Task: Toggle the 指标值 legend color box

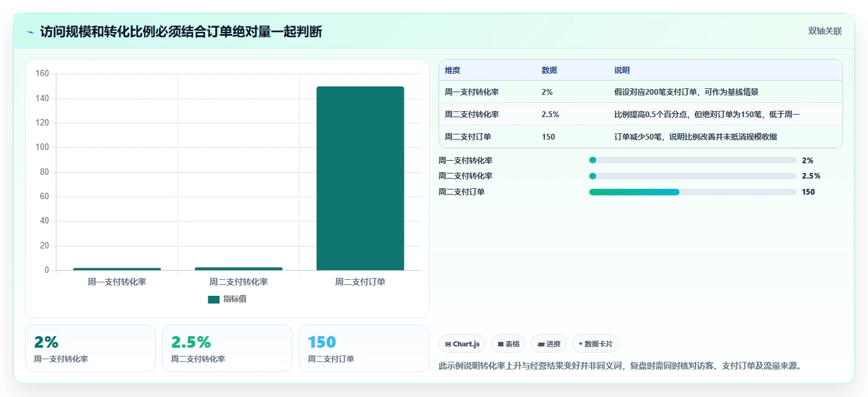Action: (x=213, y=299)
